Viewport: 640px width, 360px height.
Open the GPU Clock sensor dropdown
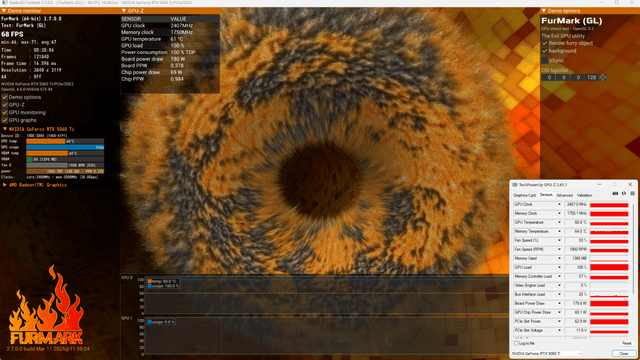[x=559, y=204]
